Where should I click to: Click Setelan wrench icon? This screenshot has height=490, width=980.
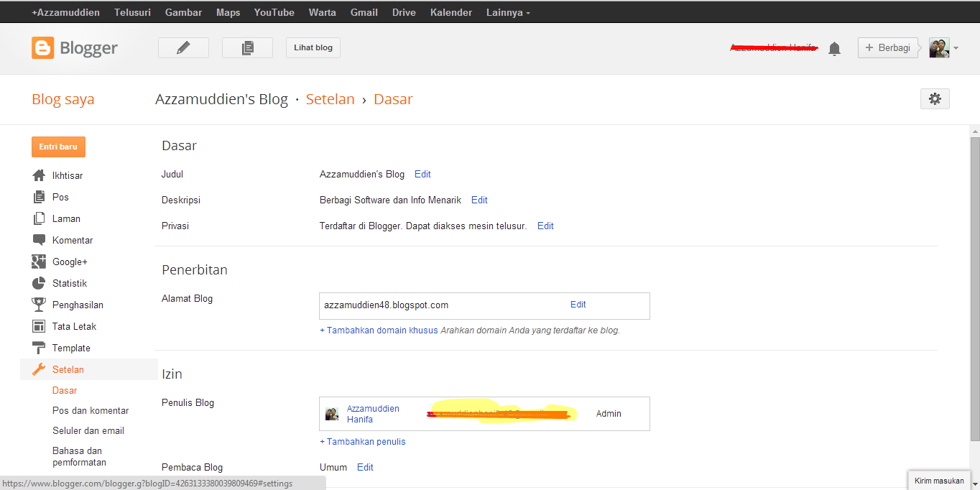(39, 369)
